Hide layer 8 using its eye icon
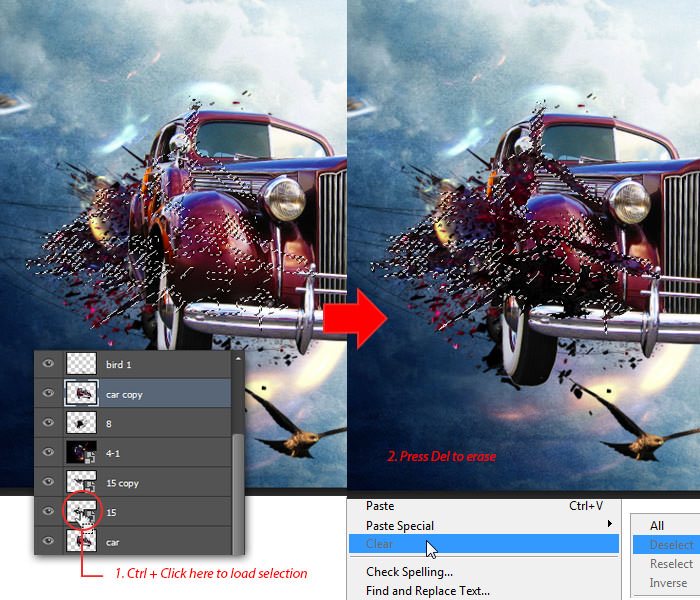This screenshot has width=700, height=600. (48, 422)
